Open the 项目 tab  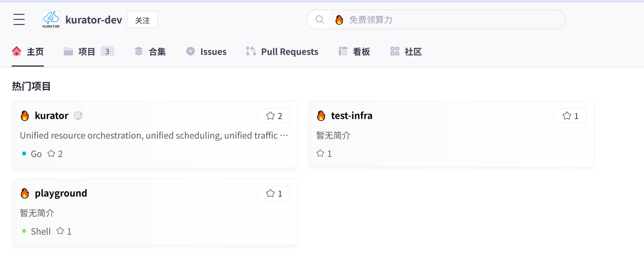point(89,52)
